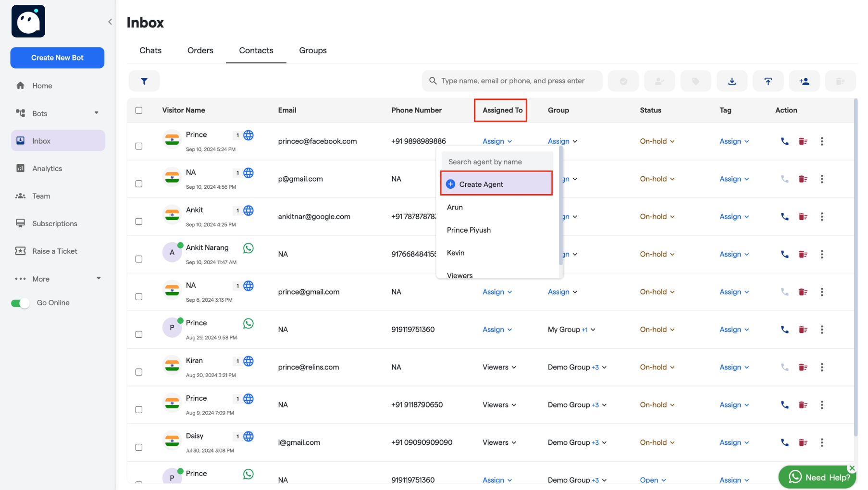Click the upload contacts icon
This screenshot has width=868, height=490.
768,81
